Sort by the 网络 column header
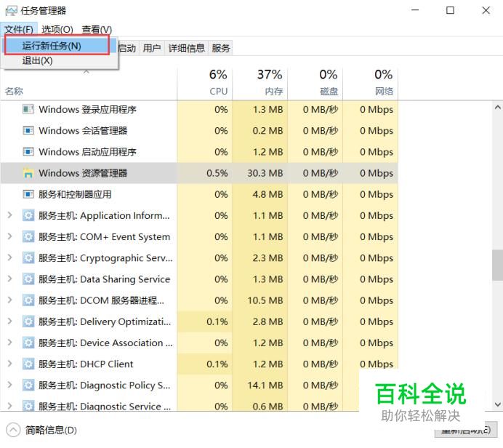503x448 pixels. point(370,84)
